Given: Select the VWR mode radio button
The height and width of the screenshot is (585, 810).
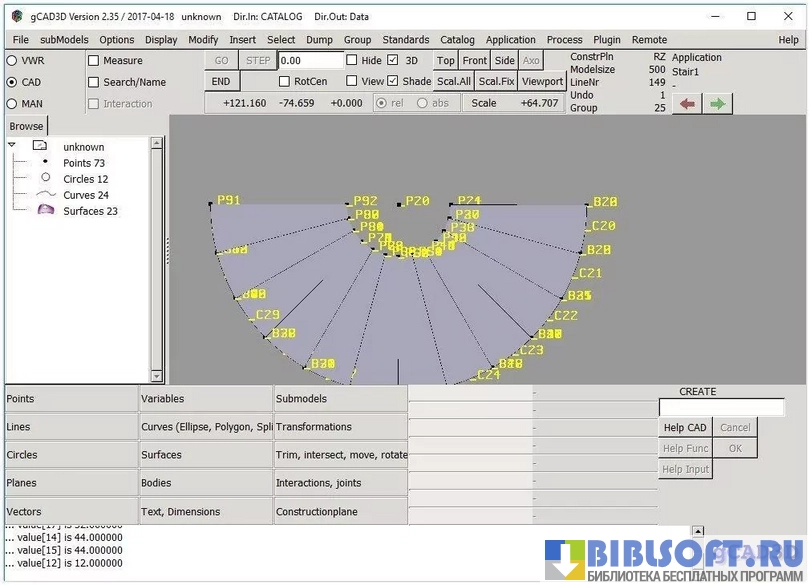Looking at the screenshot, I should tap(12, 61).
